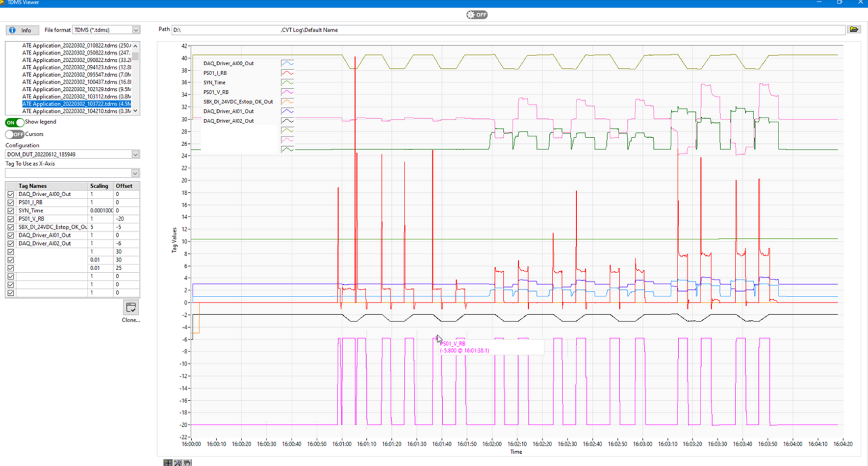
Task: Click the DAQ_Driver_AI02_Out legend plot sample
Action: pyautogui.click(x=287, y=121)
